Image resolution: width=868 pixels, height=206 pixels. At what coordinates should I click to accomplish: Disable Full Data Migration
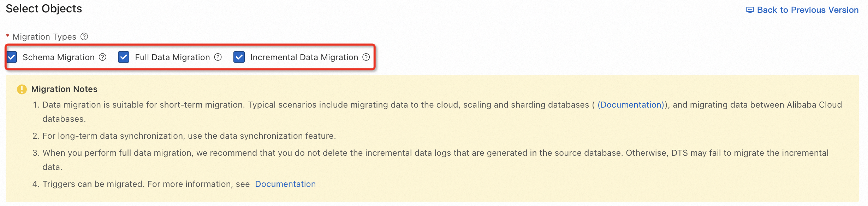click(x=124, y=57)
